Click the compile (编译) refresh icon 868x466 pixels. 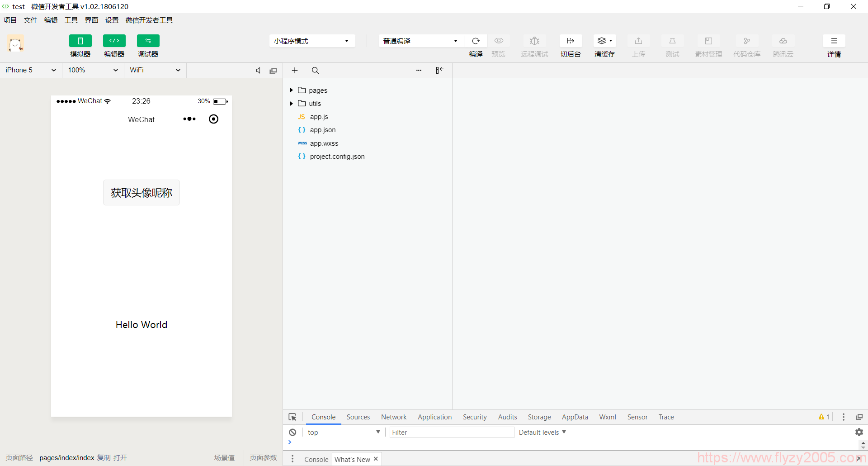coord(476,41)
